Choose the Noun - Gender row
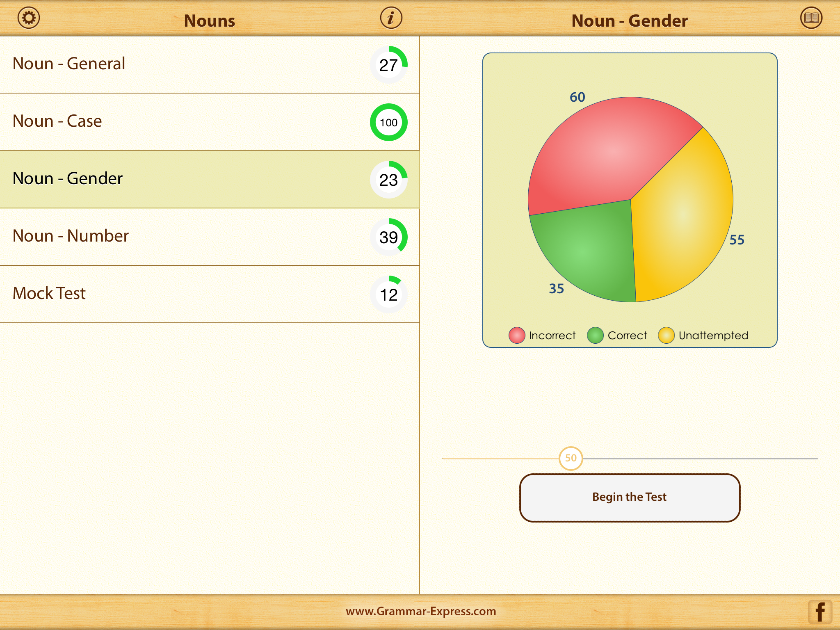Image resolution: width=840 pixels, height=630 pixels. [x=68, y=178]
